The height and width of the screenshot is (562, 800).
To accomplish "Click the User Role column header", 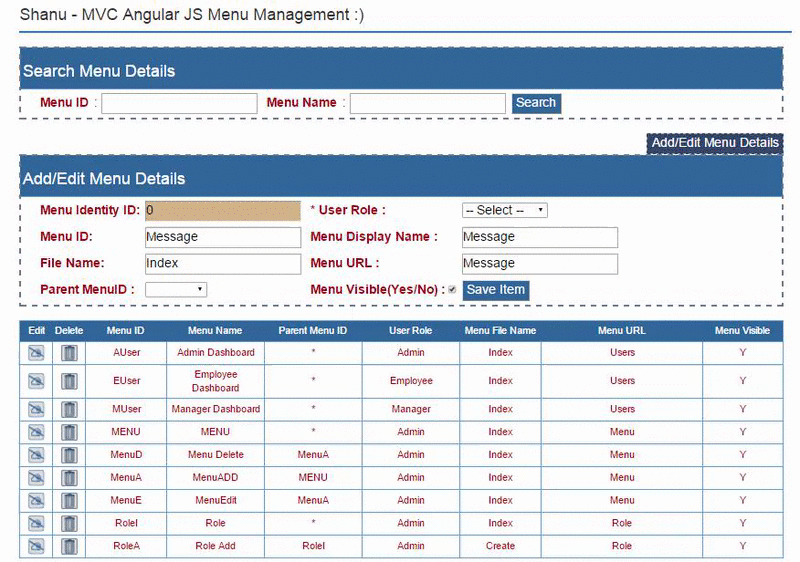I will click(411, 330).
